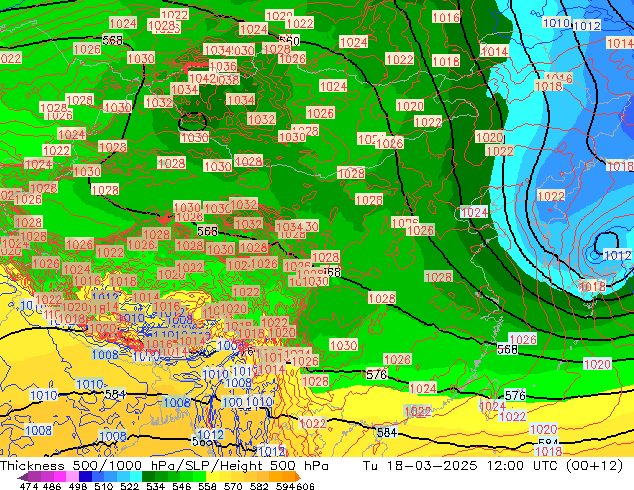Click the 498 value on the legend
This screenshot has width=634, height=490.
78,486
